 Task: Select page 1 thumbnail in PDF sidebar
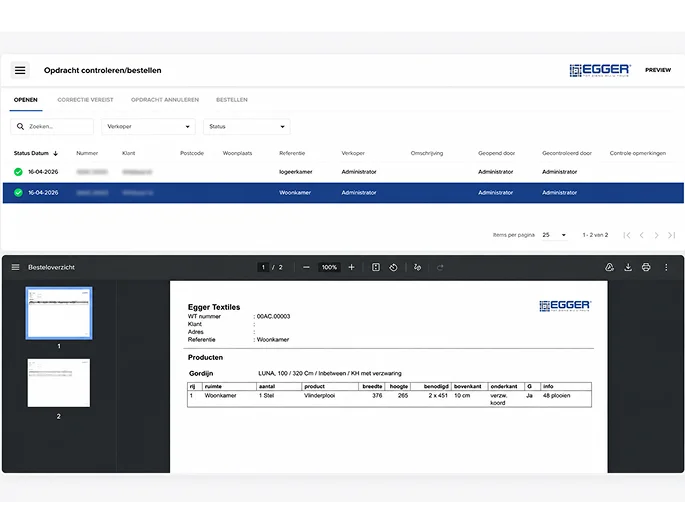tap(59, 313)
